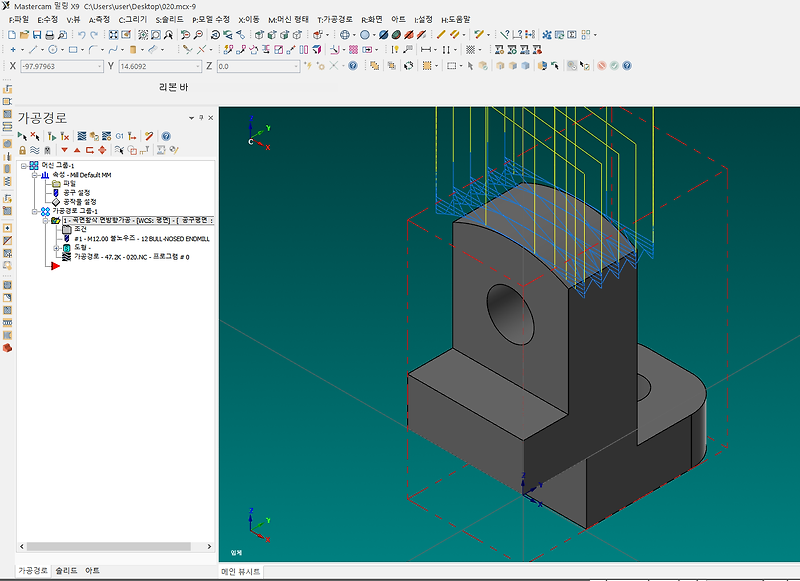The image size is (800, 581).
Task: Click the Print icon in main toolbar
Action: (x=50, y=34)
